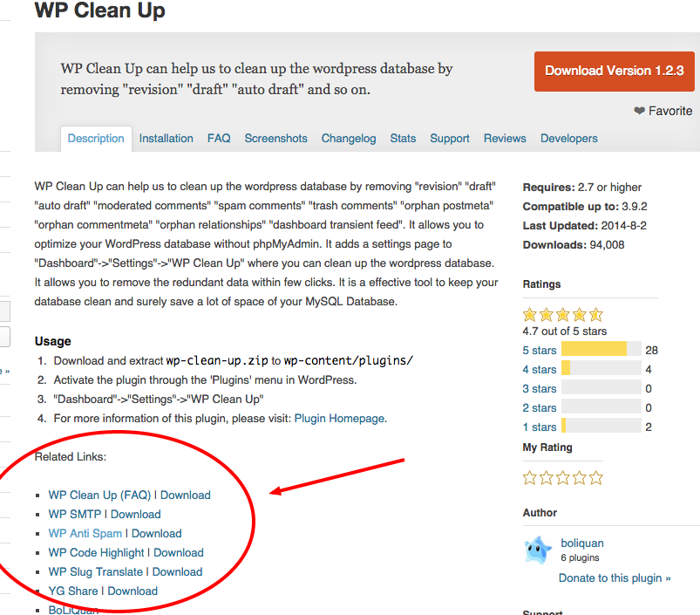Rate one star under My Rating

(529, 477)
